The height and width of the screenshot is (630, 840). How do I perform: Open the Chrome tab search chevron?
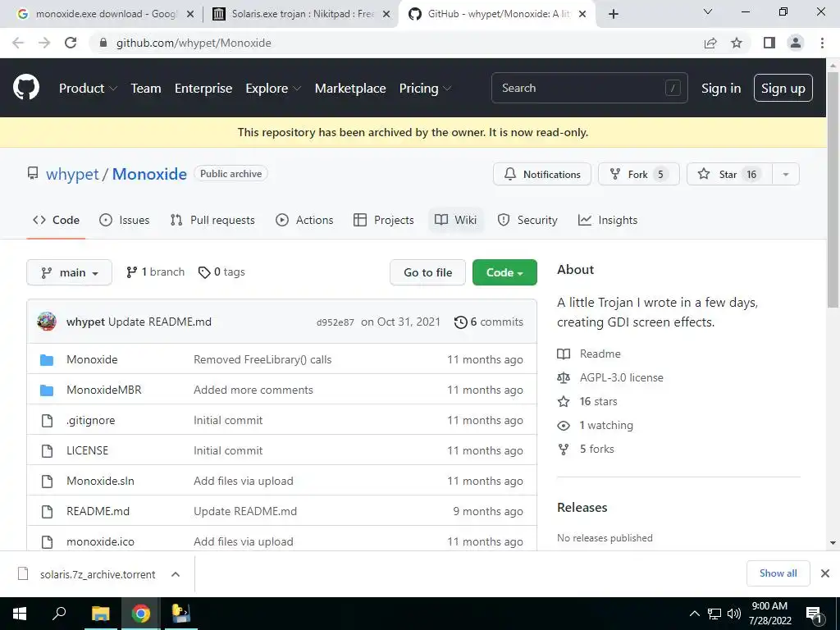tap(708, 11)
